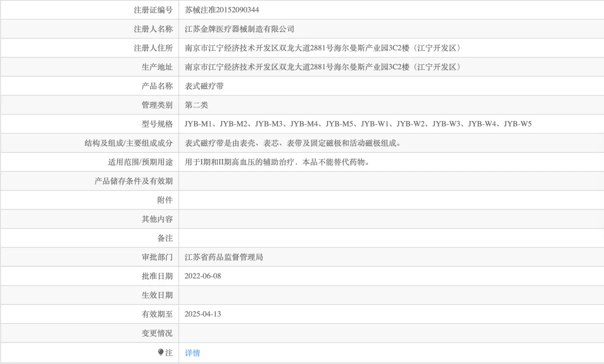Click the 结构及组成/主要组成成分 label

pyautogui.click(x=129, y=143)
